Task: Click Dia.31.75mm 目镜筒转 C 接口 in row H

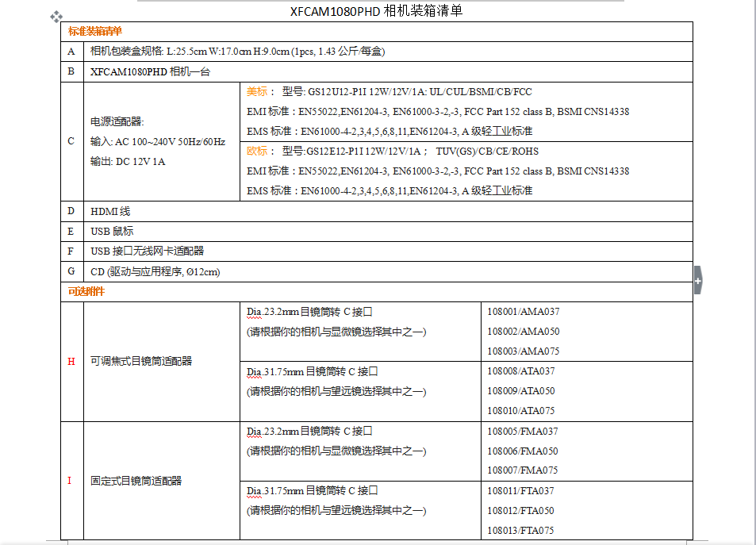Action: 313,371
